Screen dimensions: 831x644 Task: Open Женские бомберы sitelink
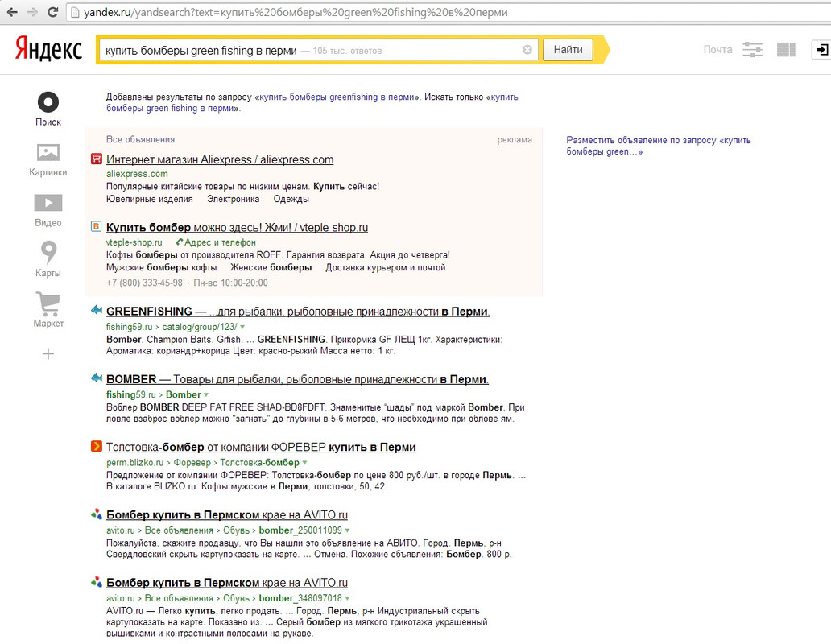pyautogui.click(x=271, y=267)
